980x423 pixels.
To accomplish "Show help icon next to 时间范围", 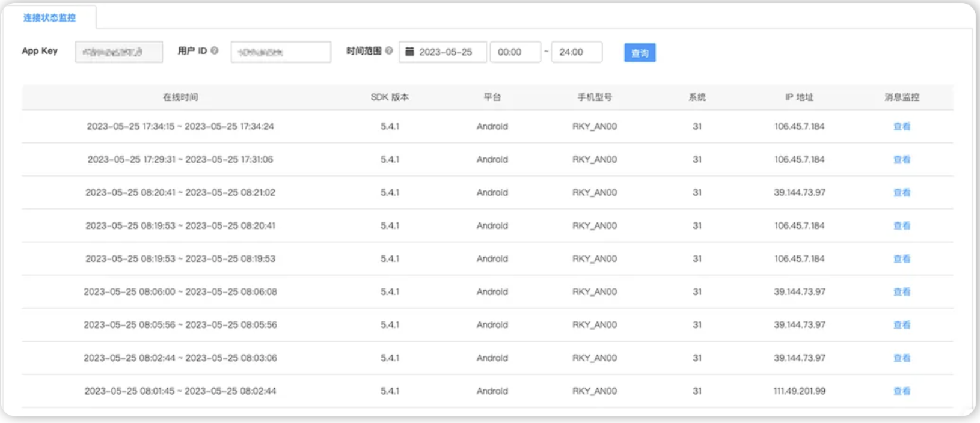I will 389,51.
